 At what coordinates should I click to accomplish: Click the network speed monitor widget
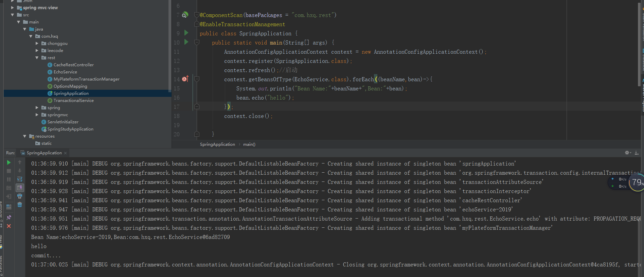point(619,183)
